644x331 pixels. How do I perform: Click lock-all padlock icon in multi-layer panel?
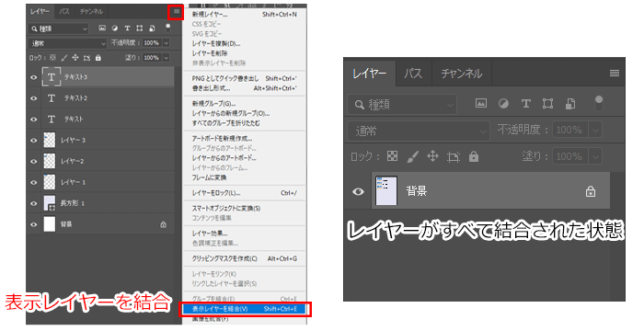[x=98, y=58]
